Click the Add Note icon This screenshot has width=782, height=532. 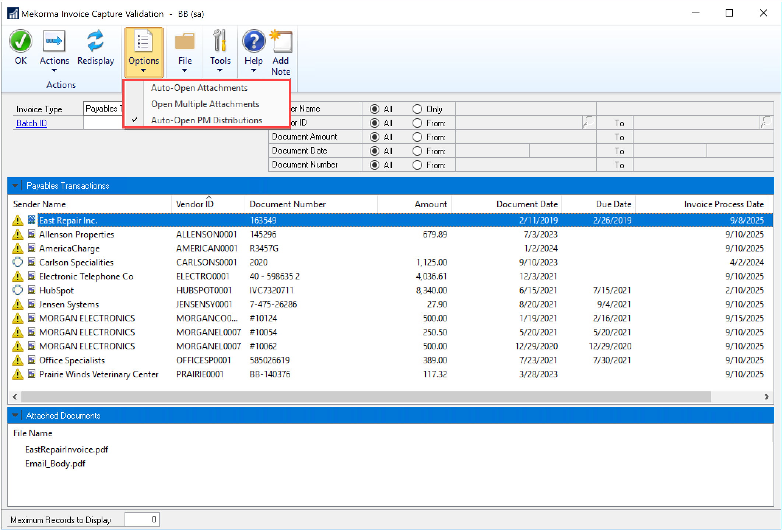[282, 41]
